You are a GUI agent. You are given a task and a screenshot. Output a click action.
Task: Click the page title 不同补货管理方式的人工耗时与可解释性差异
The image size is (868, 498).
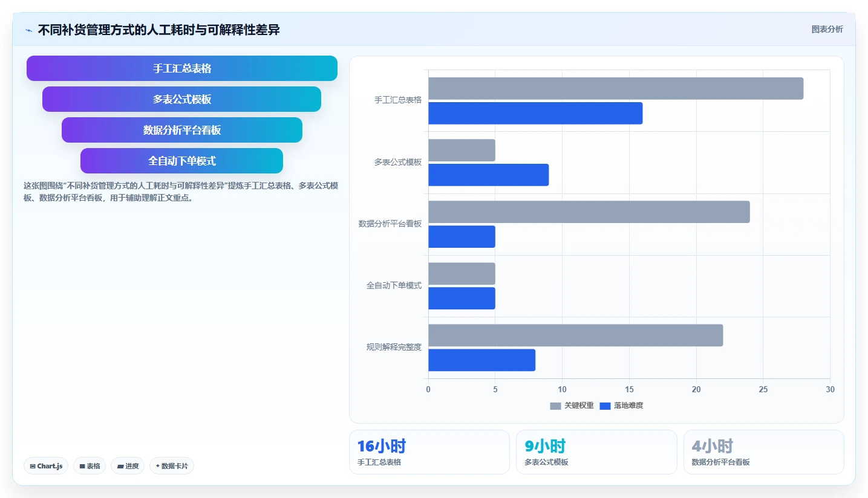point(158,30)
